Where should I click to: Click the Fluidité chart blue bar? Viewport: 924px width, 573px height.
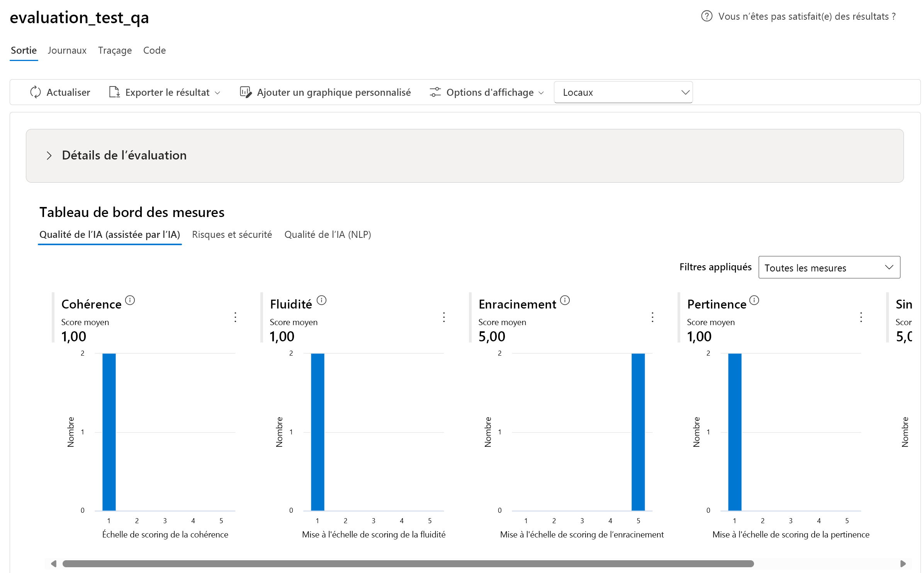coord(318,432)
